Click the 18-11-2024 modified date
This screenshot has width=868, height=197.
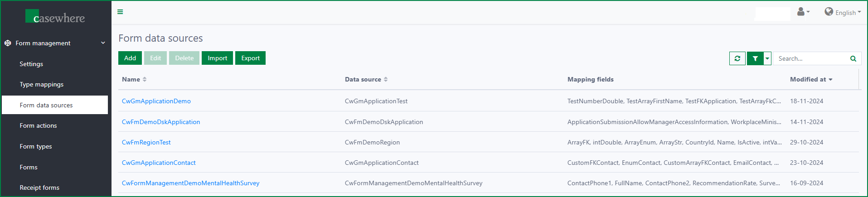(x=806, y=101)
